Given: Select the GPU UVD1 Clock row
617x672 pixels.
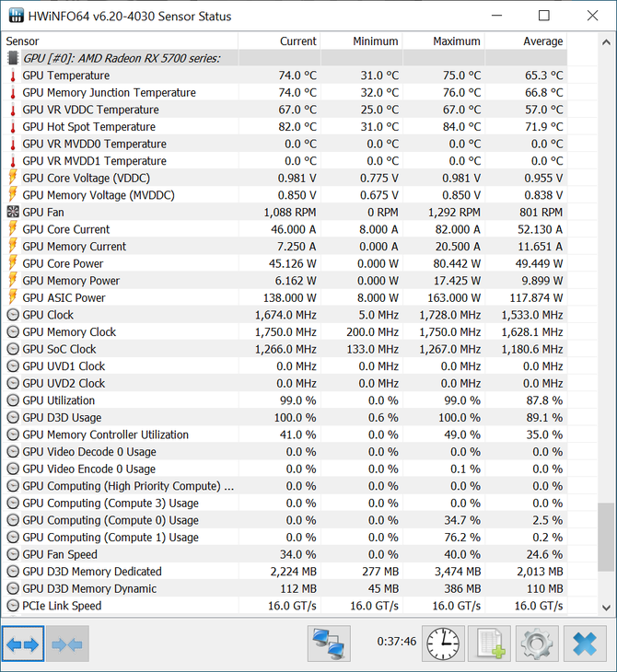Looking at the screenshot, I should [285, 366].
